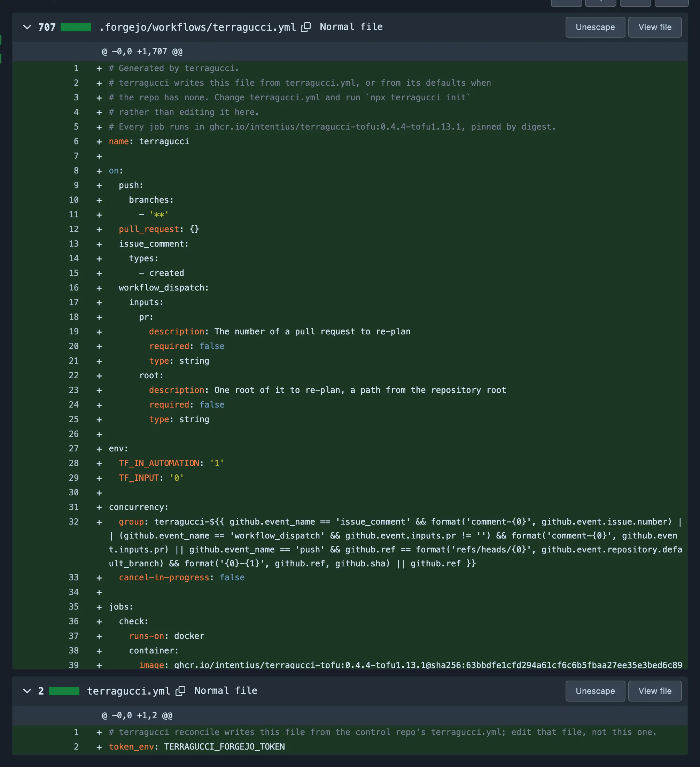This screenshot has width=700, height=767.
Task: Click the comment '# Generated by terragucci.'
Action: [x=174, y=69]
